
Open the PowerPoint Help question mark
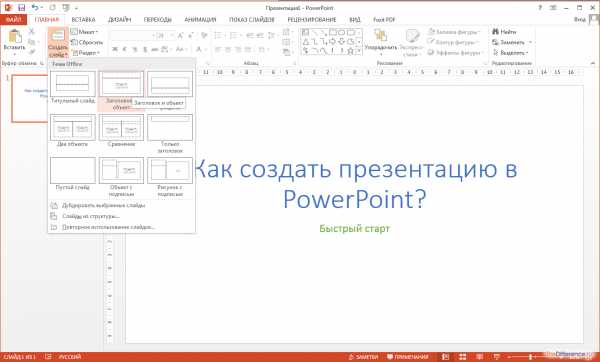click(540, 8)
